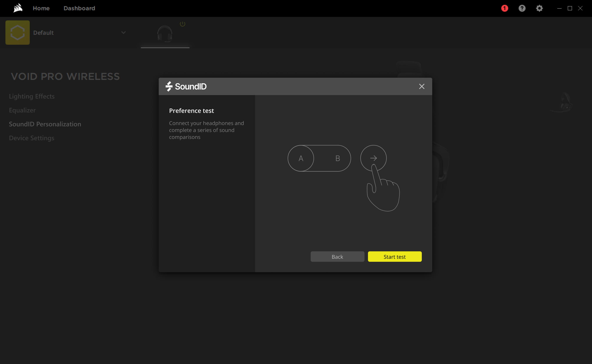592x364 pixels.
Task: Close the iCUE window
Action: pyautogui.click(x=580, y=8)
